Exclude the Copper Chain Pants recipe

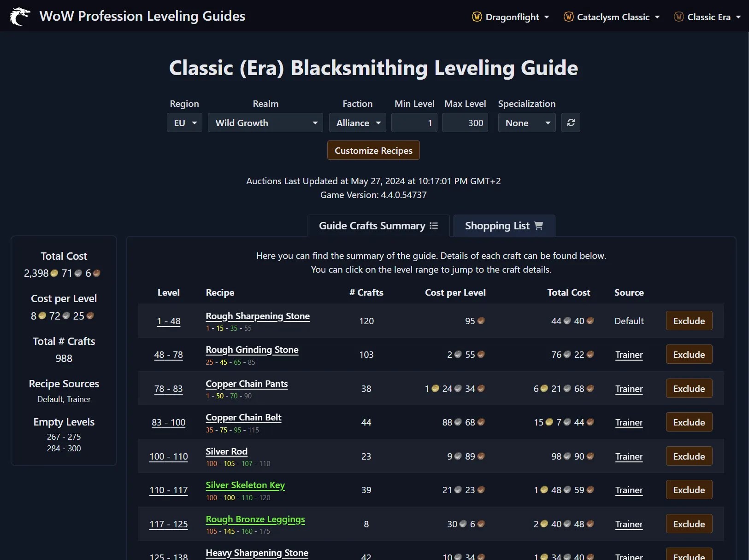point(688,388)
